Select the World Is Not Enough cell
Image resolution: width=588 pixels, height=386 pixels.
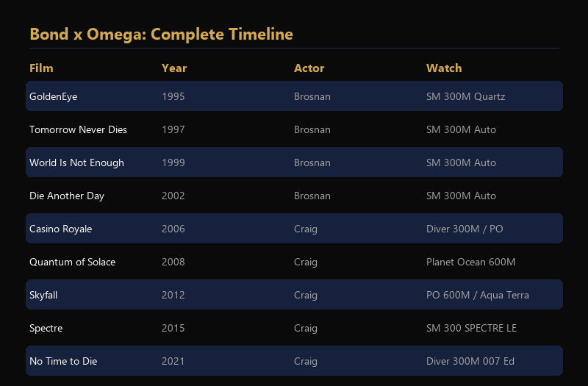pyautogui.click(x=77, y=162)
